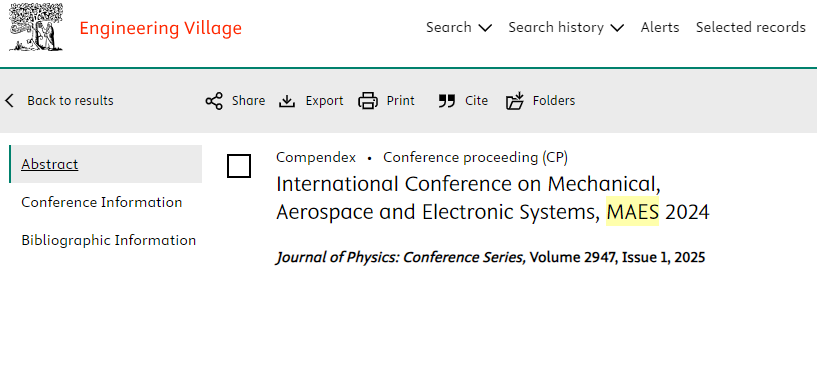Click the Export download icon
This screenshot has height=391, width=817.
287,101
